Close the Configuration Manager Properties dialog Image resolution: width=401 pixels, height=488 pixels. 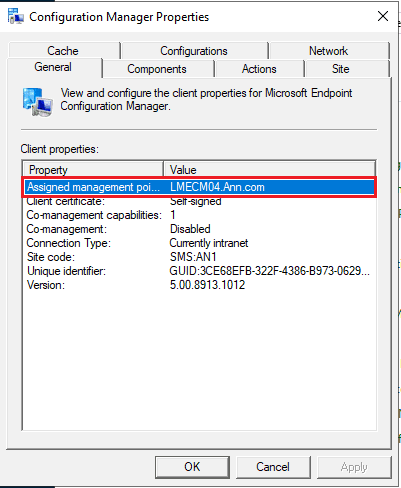click(x=383, y=16)
